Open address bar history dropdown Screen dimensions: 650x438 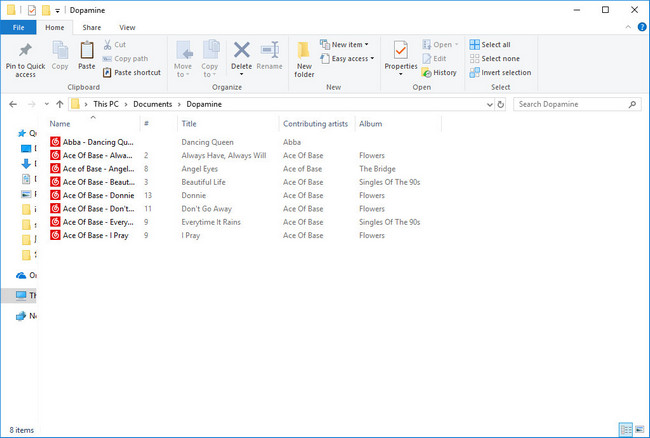click(490, 104)
